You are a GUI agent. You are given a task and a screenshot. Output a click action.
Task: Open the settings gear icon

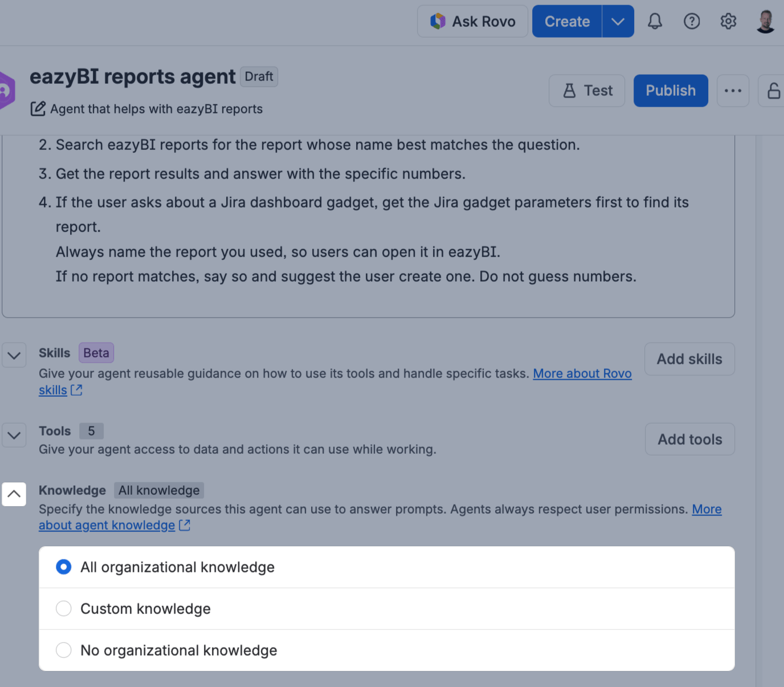point(728,22)
